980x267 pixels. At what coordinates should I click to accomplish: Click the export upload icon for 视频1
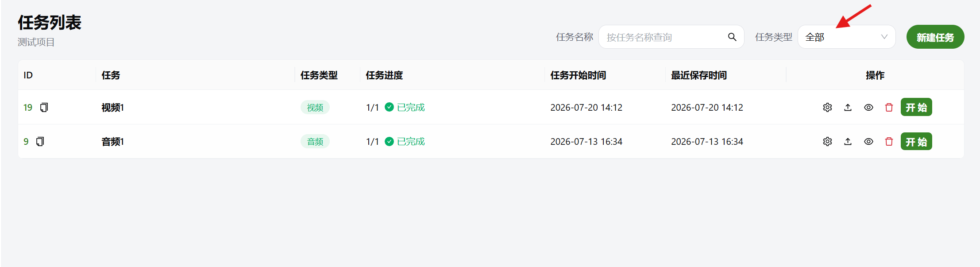coord(848,107)
